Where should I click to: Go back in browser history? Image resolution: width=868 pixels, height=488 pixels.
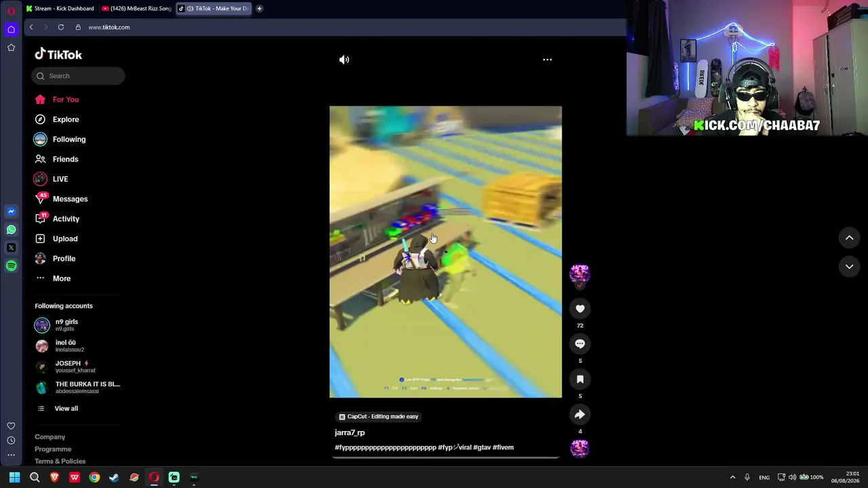31,27
